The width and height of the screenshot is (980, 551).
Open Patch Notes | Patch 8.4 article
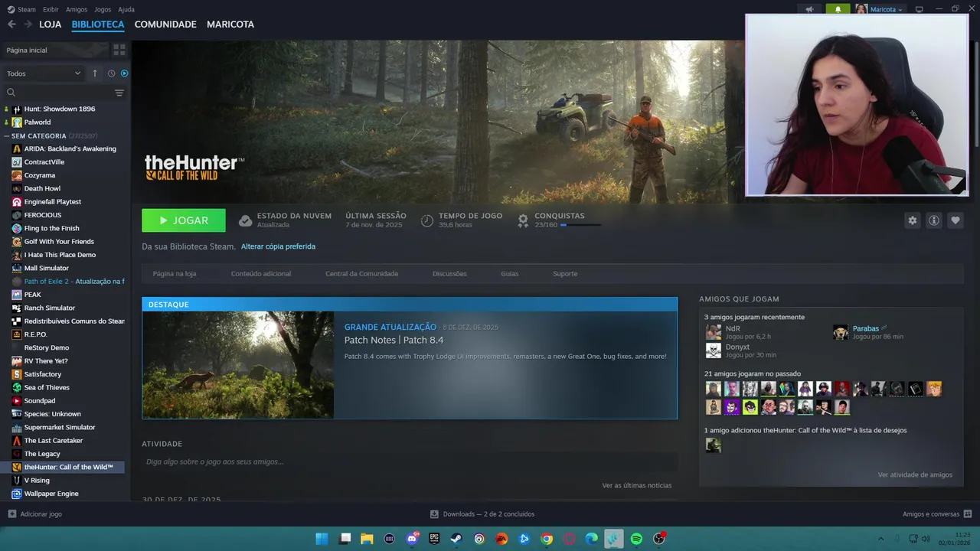pyautogui.click(x=394, y=340)
